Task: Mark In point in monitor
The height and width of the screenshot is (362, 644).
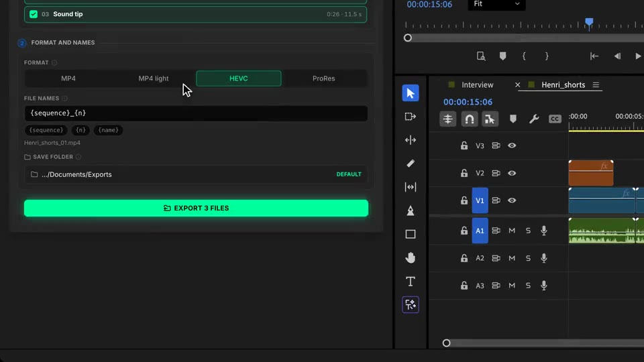Action: 524,56
